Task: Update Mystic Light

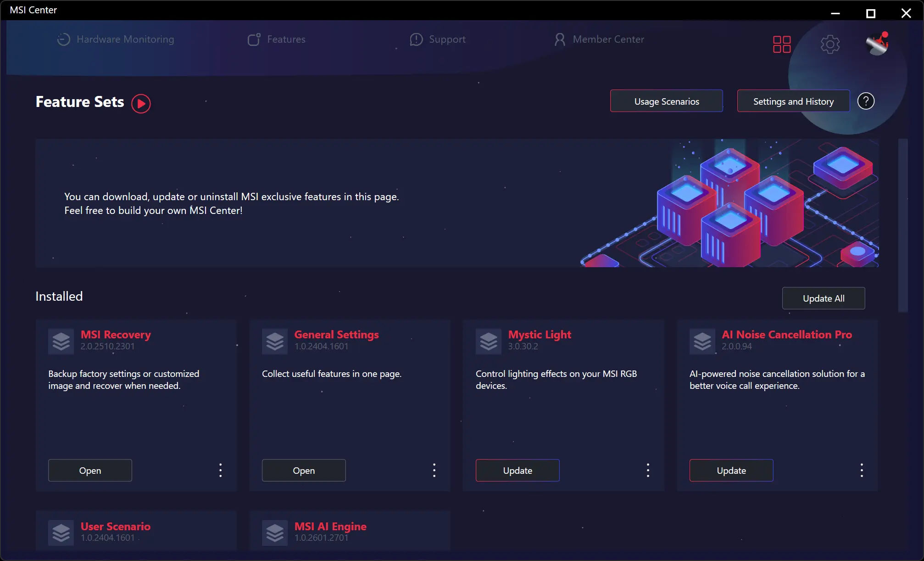Action: [518, 471]
